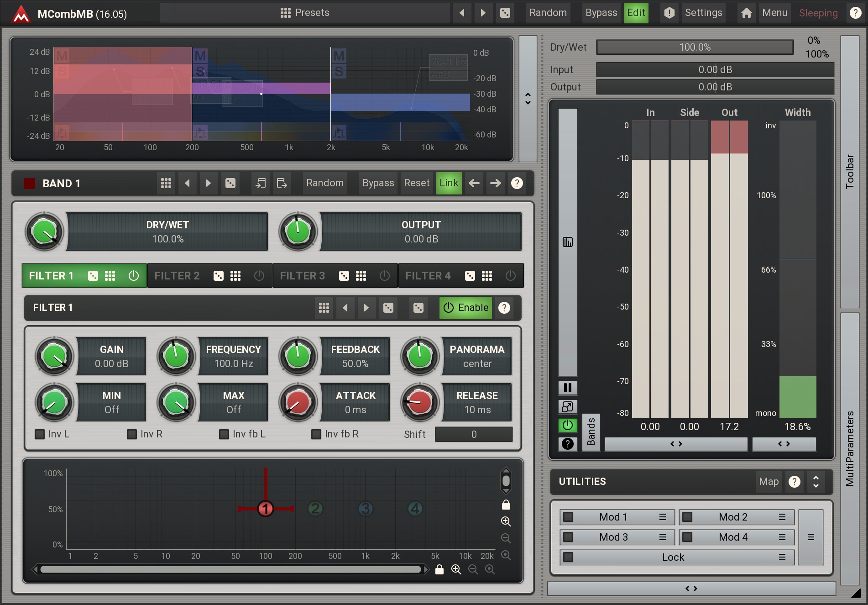The image size is (868, 605).
Task: Click the Band 1 Frequency value display
Action: pyautogui.click(x=233, y=357)
